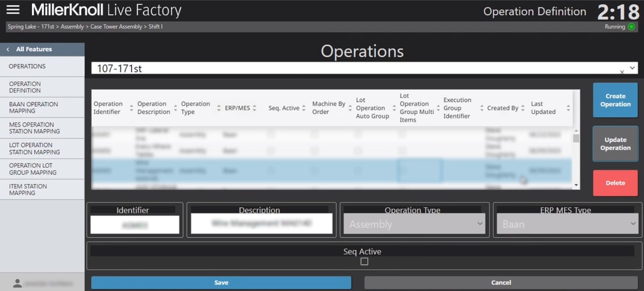Open the hamburger menu
The image size is (644, 291).
[x=13, y=10]
